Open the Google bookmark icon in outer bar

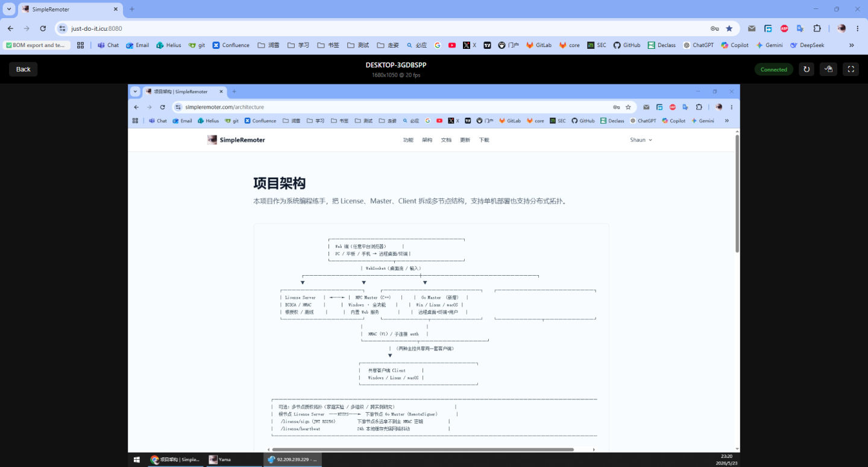437,45
